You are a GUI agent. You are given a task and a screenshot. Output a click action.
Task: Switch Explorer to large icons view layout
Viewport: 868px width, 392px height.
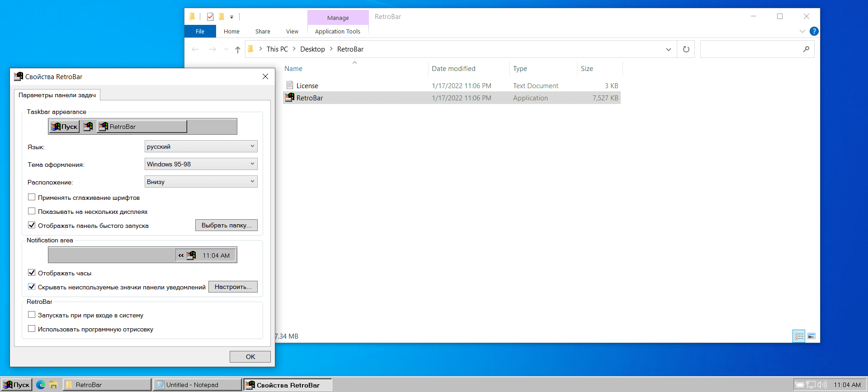811,336
